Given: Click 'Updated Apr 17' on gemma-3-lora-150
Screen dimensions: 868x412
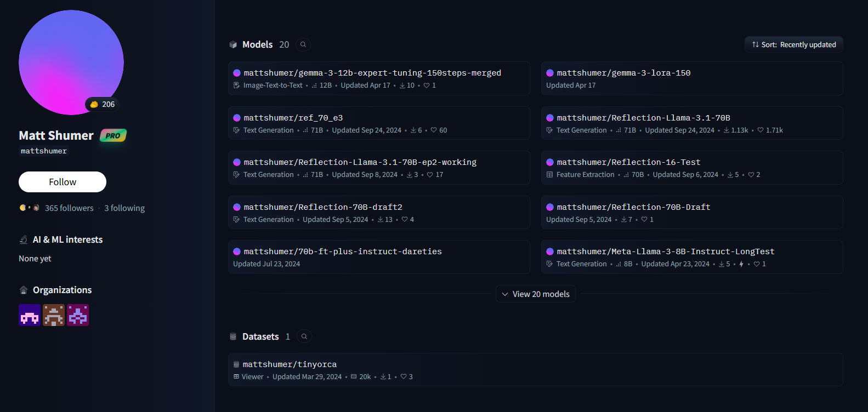Looking at the screenshot, I should (x=571, y=85).
